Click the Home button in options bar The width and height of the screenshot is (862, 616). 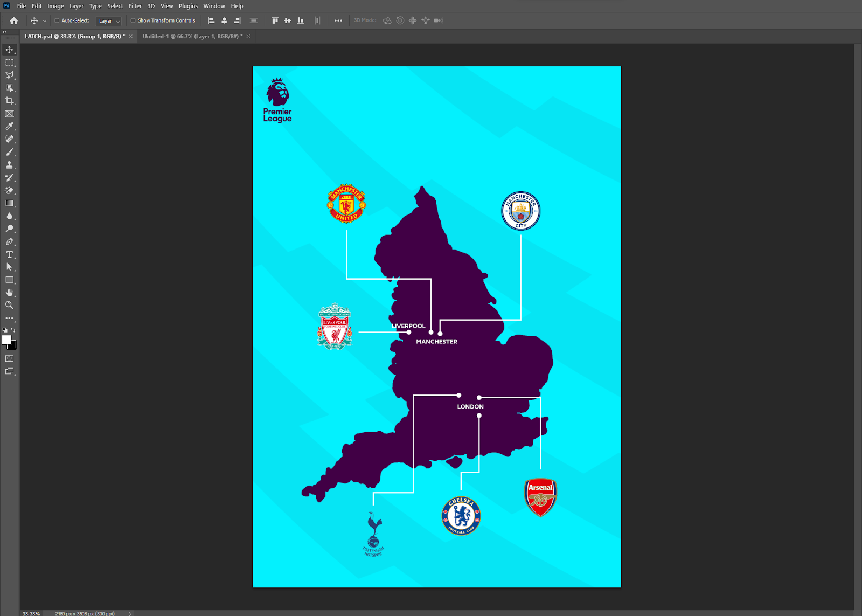point(14,20)
